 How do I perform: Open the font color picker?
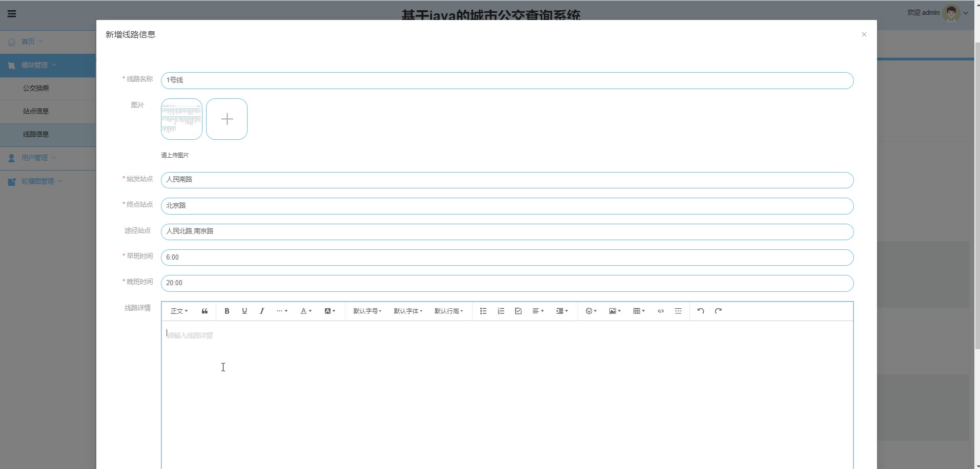[x=306, y=311]
